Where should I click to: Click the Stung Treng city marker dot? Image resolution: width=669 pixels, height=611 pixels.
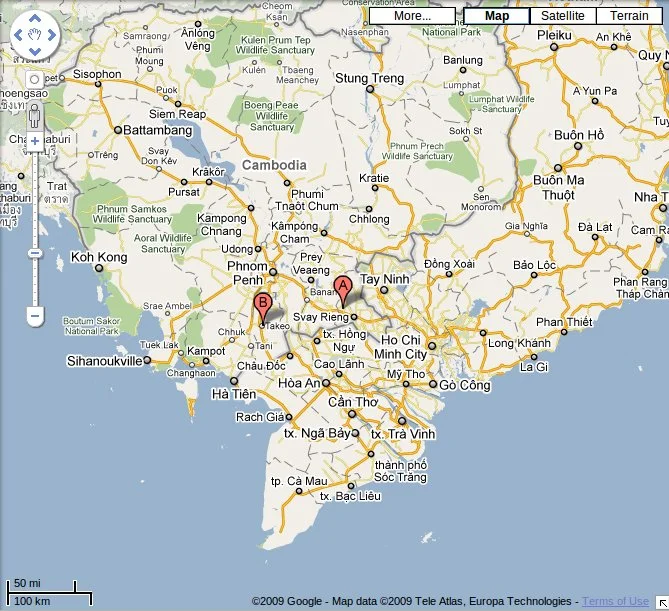[x=370, y=89]
